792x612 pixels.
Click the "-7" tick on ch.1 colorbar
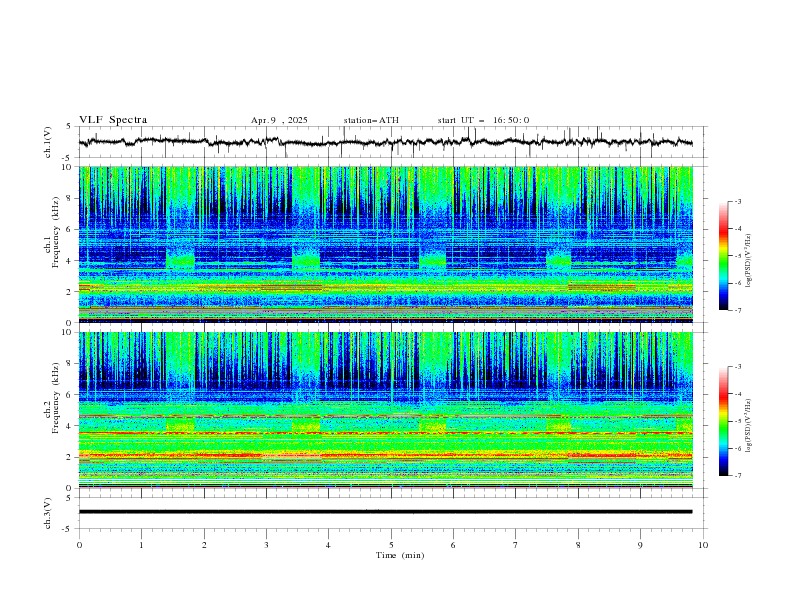click(x=737, y=310)
